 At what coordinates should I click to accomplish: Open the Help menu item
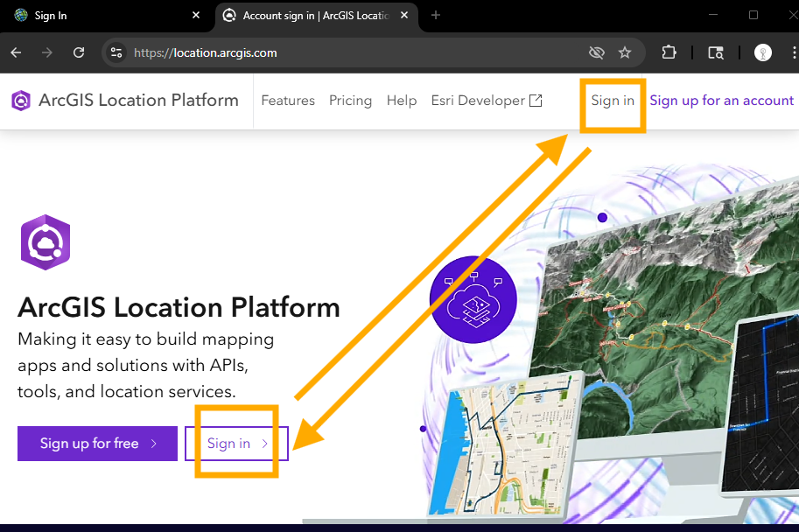point(402,101)
